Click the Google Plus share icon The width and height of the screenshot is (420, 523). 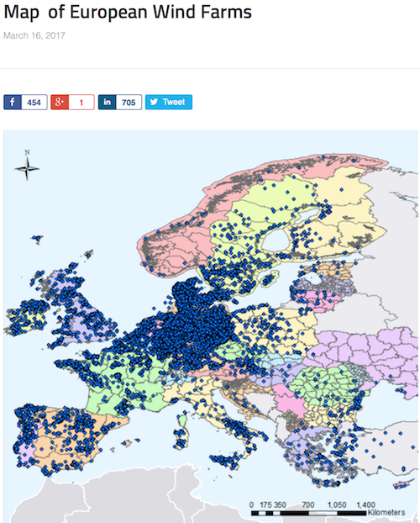pyautogui.click(x=60, y=102)
